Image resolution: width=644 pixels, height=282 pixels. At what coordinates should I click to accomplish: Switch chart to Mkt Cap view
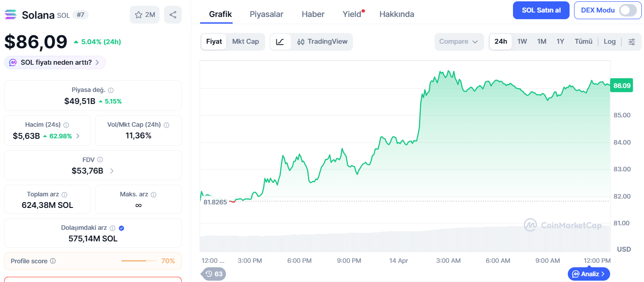click(x=246, y=41)
